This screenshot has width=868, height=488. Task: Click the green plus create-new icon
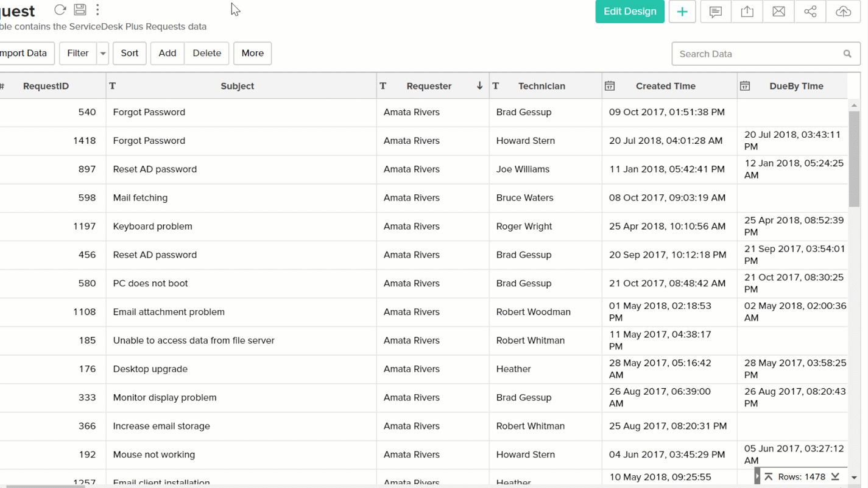[x=682, y=12]
